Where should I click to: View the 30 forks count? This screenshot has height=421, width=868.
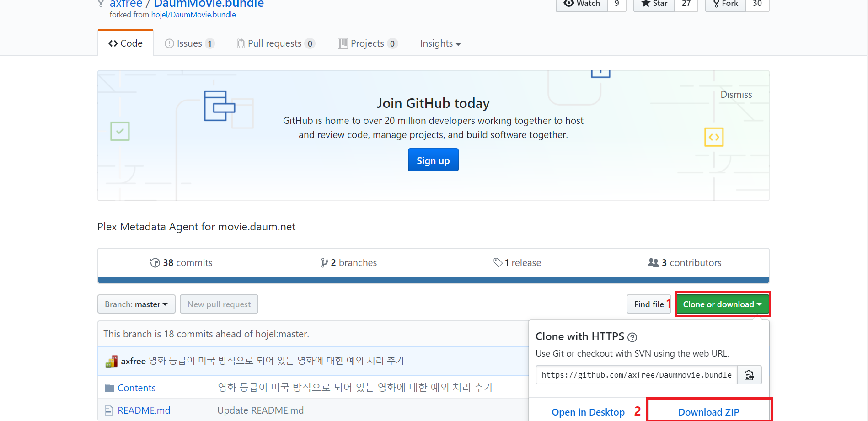click(x=757, y=4)
